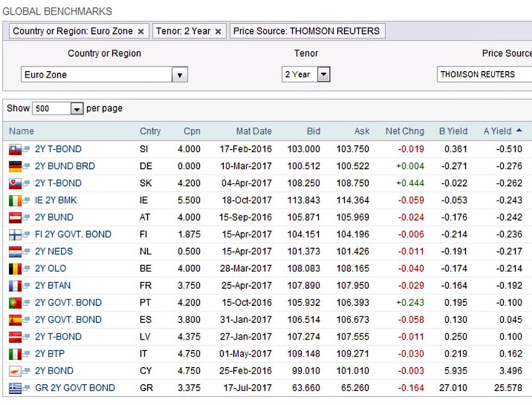Click the Finnish flag icon for FI 2Y GOVT. BOND

(x=15, y=234)
